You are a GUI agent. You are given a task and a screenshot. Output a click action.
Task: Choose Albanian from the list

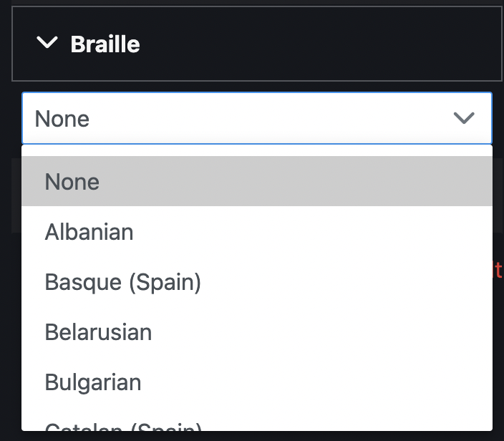[89, 232]
